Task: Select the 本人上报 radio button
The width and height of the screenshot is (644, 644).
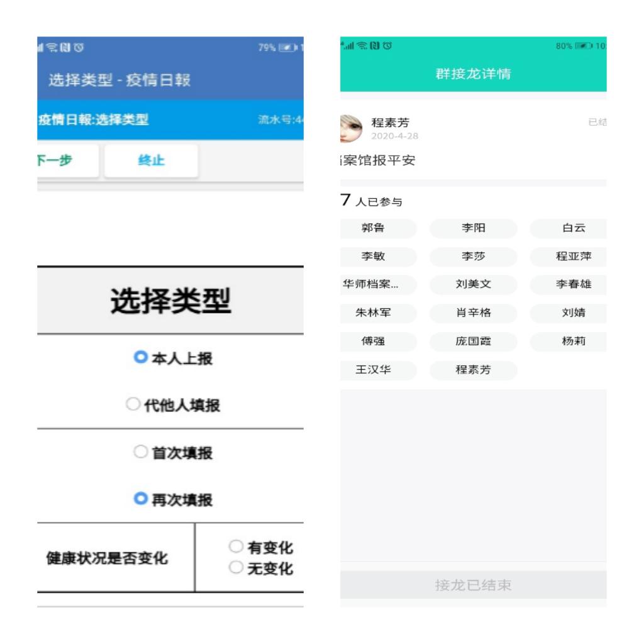Action: [140, 358]
